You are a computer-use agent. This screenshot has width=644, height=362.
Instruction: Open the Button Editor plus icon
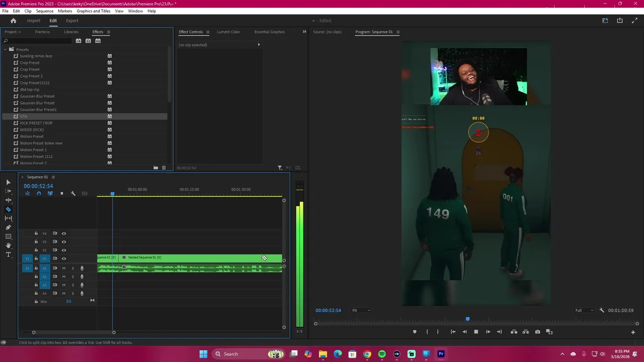click(633, 332)
